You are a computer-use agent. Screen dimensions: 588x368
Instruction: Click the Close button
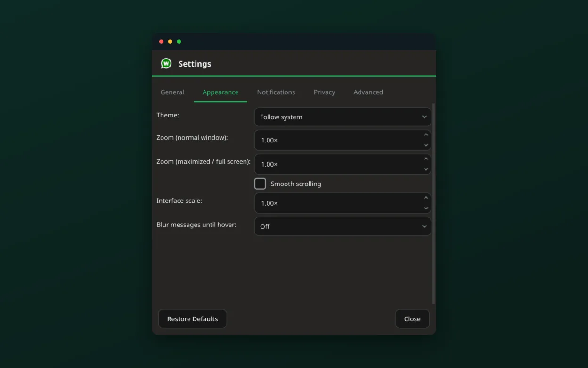tap(412, 319)
